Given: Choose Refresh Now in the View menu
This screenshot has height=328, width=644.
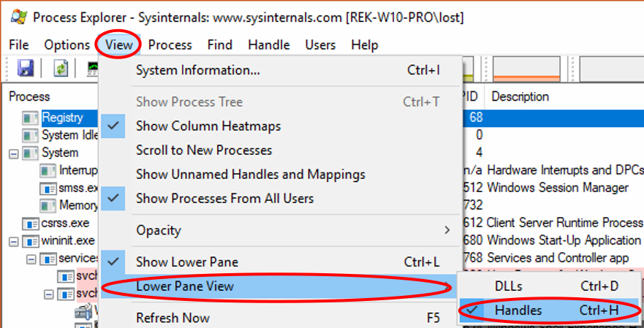Looking at the screenshot, I should tap(173, 318).
